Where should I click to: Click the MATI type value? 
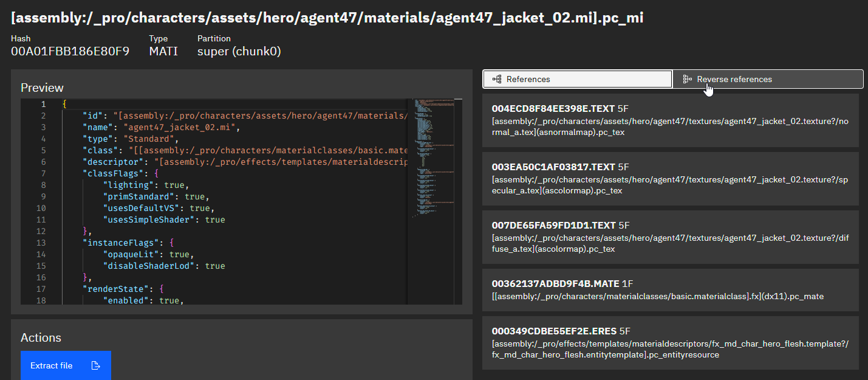point(163,51)
